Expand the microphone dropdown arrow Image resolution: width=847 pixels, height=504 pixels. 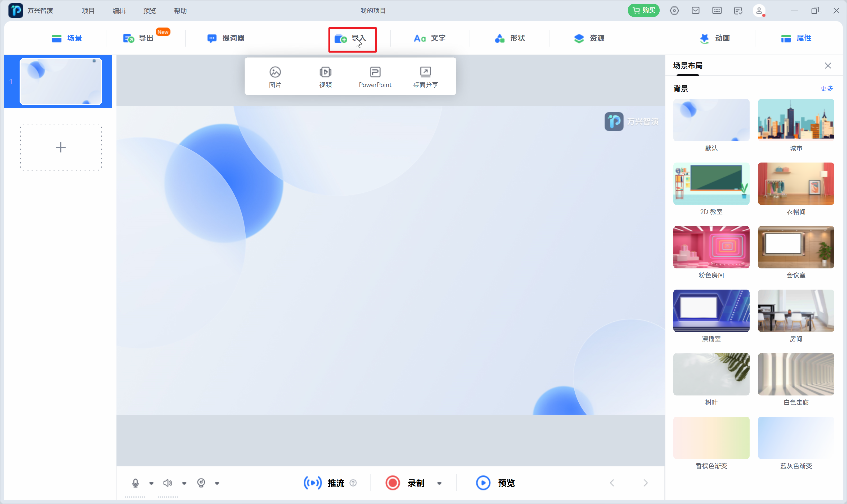151,483
